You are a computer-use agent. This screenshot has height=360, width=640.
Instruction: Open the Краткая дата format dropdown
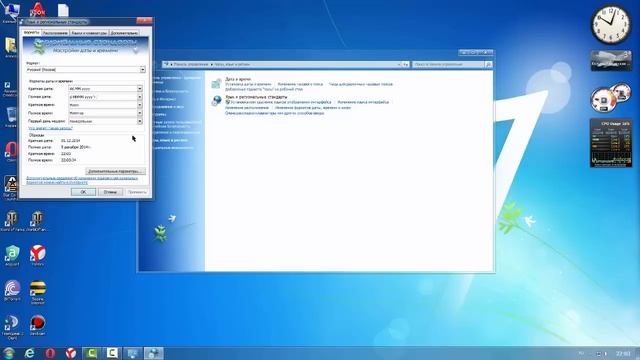click(140, 89)
